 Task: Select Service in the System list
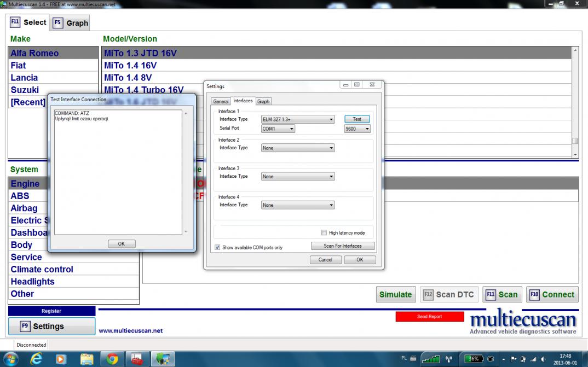[x=73, y=257]
